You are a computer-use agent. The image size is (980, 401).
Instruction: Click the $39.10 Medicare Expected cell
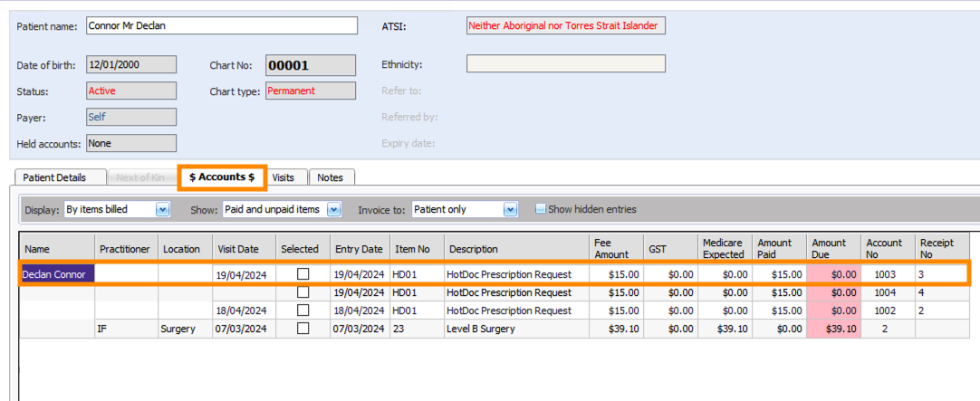click(x=725, y=329)
